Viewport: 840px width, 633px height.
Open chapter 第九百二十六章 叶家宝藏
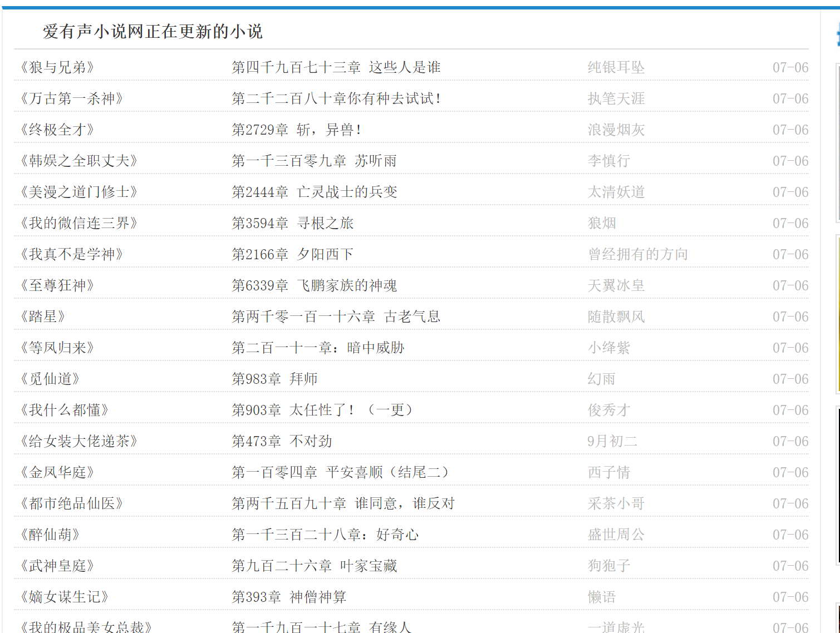pyautogui.click(x=315, y=566)
